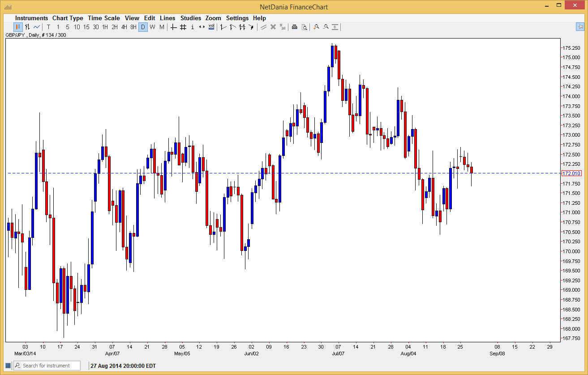Open the Chart Type menu
Screen dimensions: 588x375
[x=68, y=18]
